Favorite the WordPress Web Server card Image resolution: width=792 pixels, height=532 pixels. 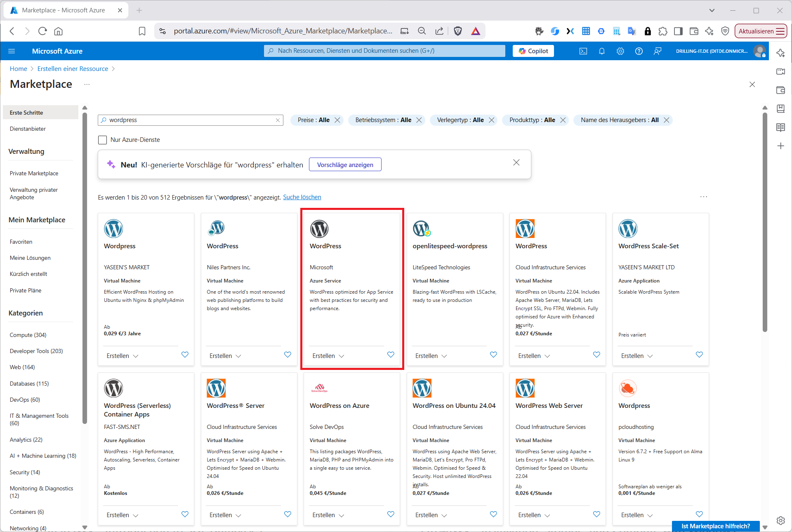tap(596, 514)
